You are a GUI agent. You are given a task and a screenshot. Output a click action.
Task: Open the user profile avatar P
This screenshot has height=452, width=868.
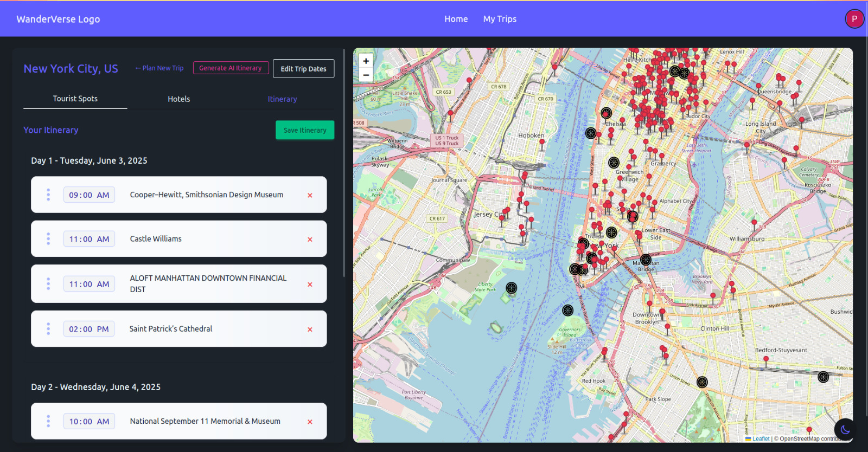coord(854,19)
